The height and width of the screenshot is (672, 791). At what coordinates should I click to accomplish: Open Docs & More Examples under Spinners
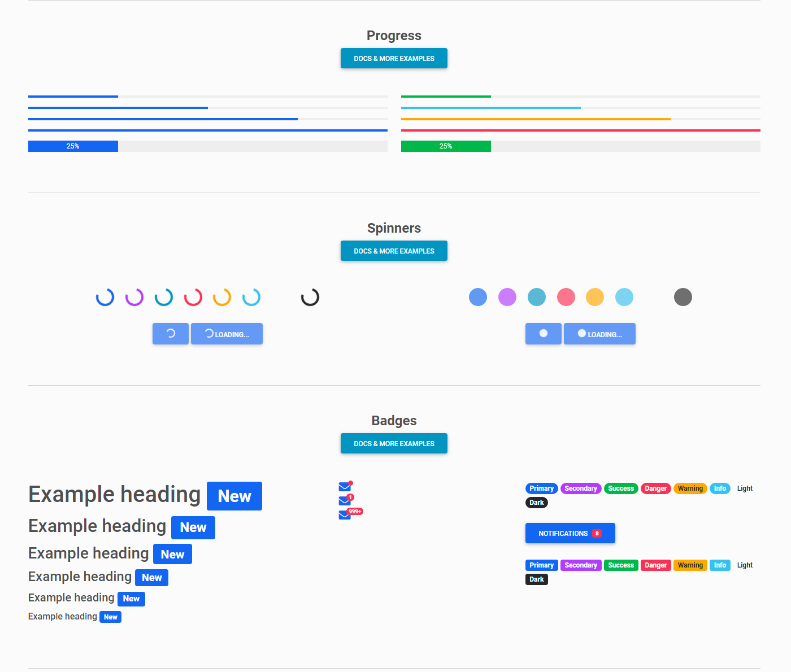click(x=394, y=251)
